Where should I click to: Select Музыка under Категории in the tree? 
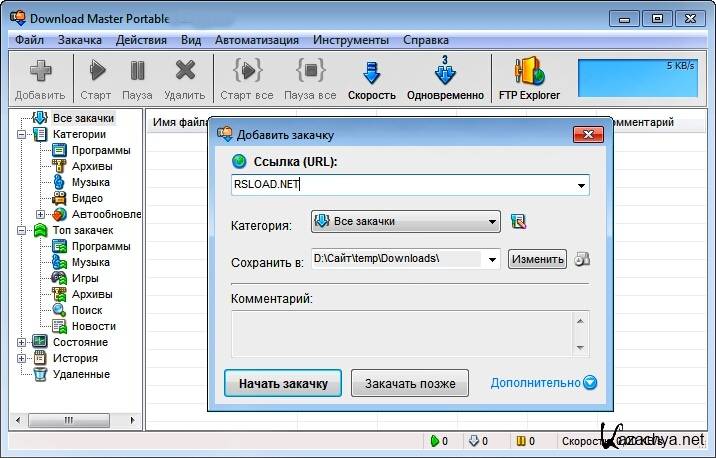(x=90, y=182)
